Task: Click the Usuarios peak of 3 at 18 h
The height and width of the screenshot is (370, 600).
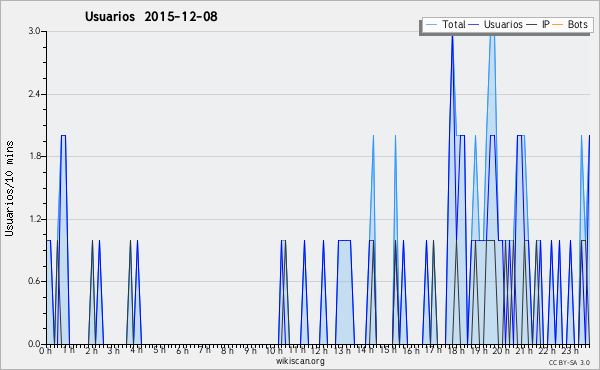Action: [x=452, y=37]
